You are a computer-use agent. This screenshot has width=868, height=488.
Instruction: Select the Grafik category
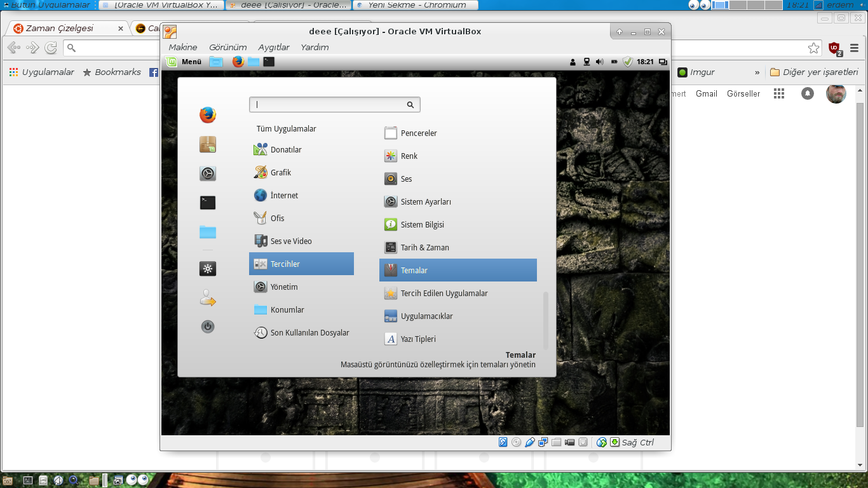click(301, 172)
